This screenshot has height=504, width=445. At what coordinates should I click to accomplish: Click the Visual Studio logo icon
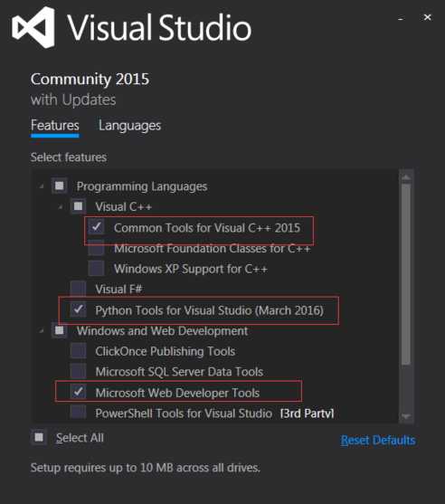tap(33, 27)
